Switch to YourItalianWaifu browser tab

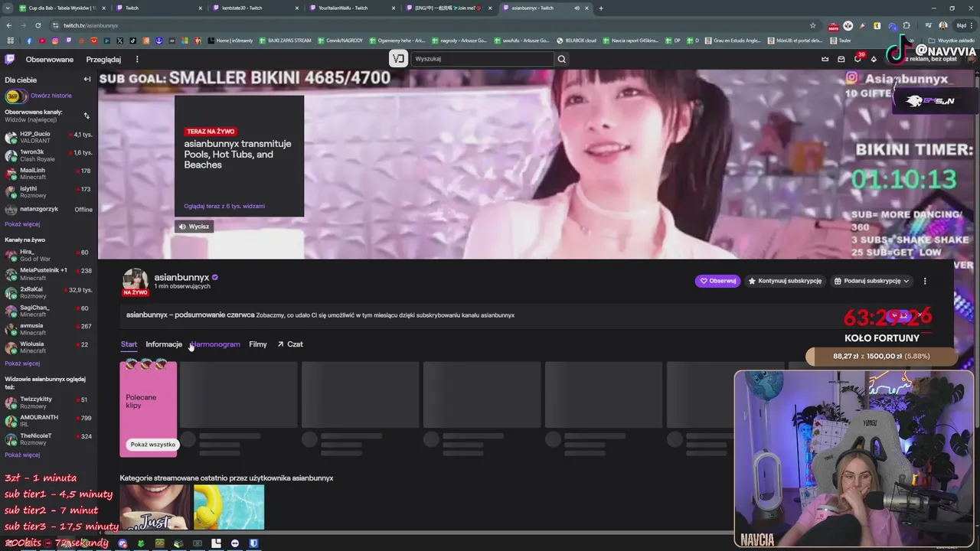pyautogui.click(x=351, y=8)
